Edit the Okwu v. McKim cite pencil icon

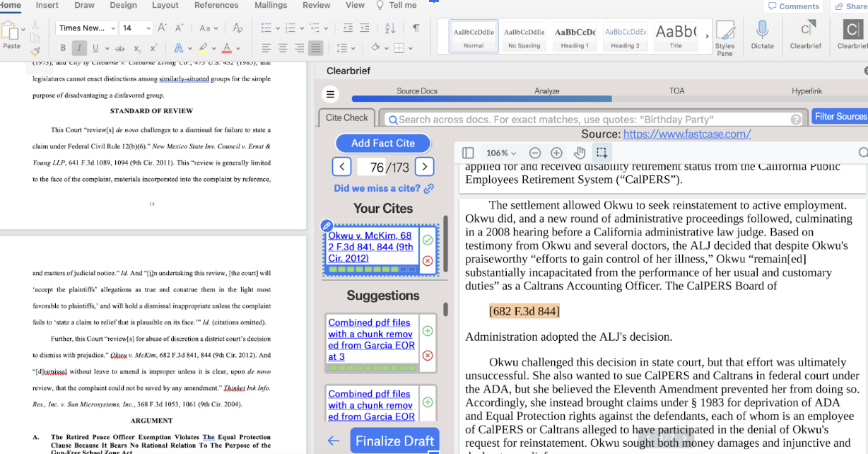point(327,226)
